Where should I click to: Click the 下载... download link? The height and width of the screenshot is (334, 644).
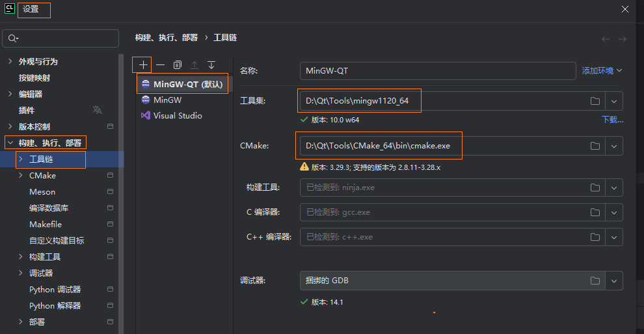pyautogui.click(x=612, y=120)
